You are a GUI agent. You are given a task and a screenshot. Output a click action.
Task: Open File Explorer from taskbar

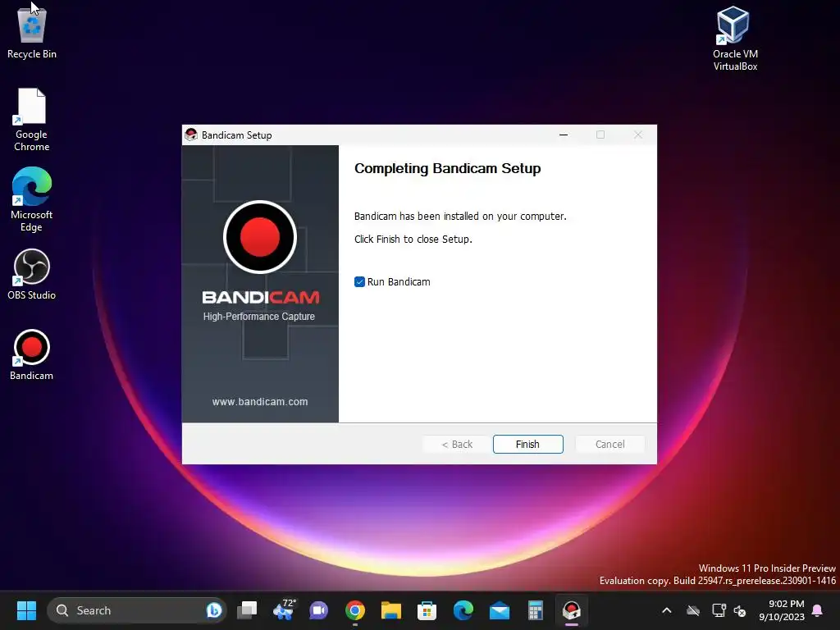(x=391, y=610)
